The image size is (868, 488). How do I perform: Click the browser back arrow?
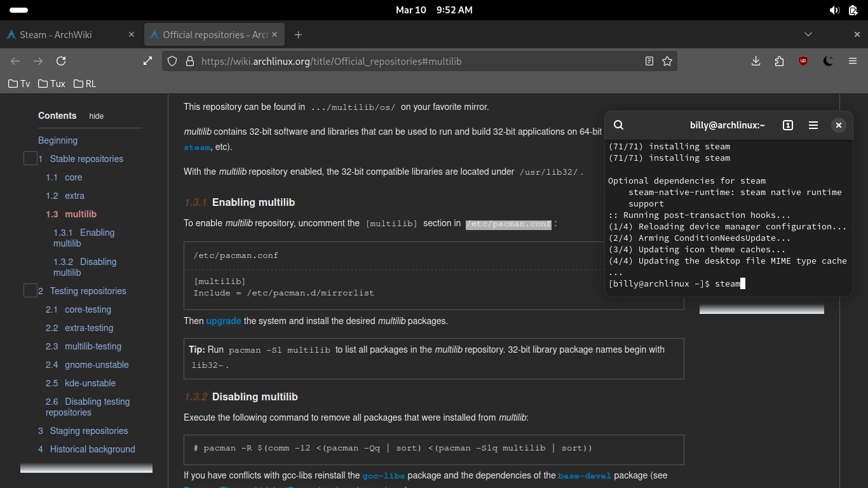[x=15, y=61]
